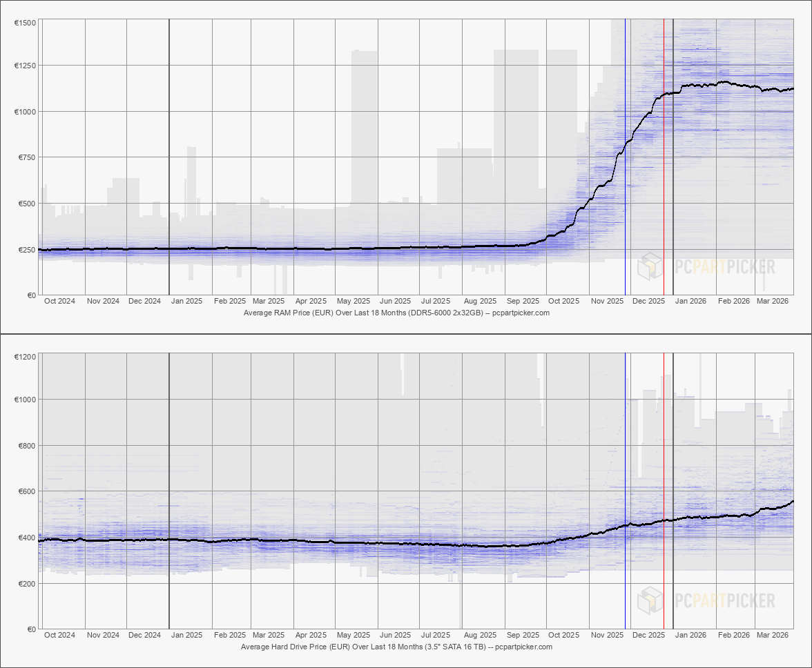Click Oct 2024 under the RAM chart

point(59,301)
